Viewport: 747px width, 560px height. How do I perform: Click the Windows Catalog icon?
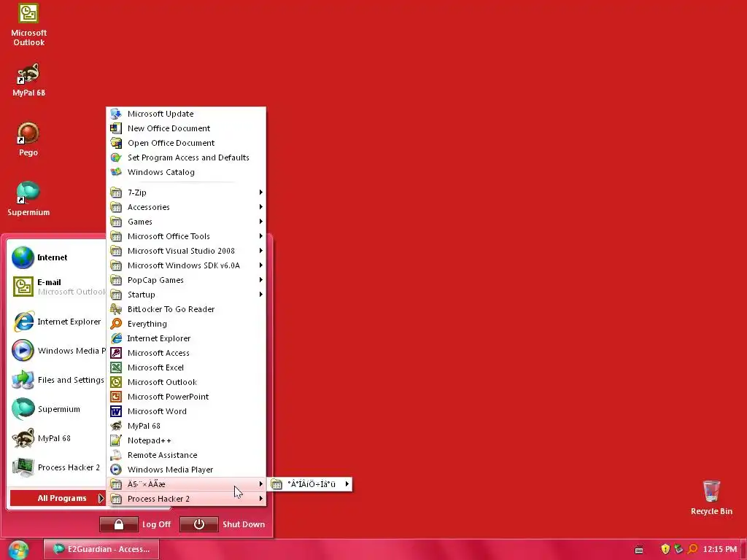pos(116,172)
